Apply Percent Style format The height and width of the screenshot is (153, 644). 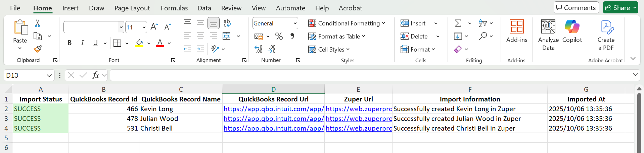(279, 36)
